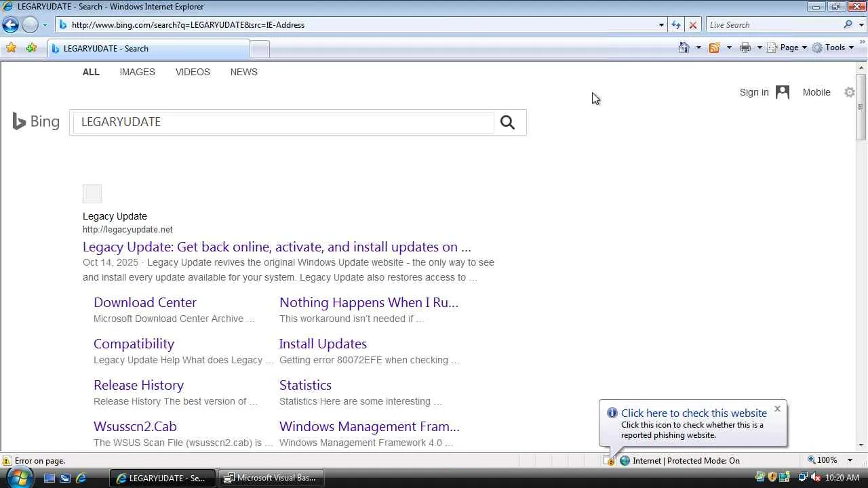
Task: Launch Internet Explorer from Quick Launch
Action: pos(81,478)
